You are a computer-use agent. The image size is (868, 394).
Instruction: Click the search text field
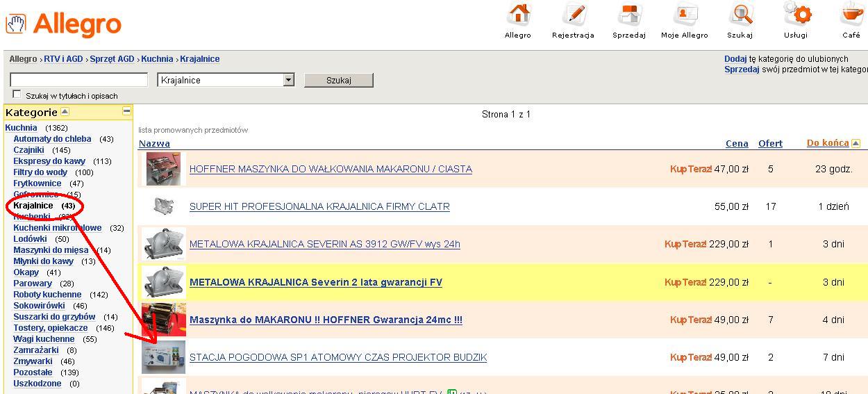coord(79,80)
